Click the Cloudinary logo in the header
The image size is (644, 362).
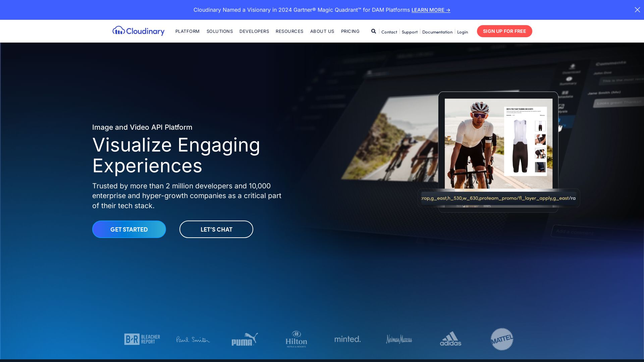(138, 31)
